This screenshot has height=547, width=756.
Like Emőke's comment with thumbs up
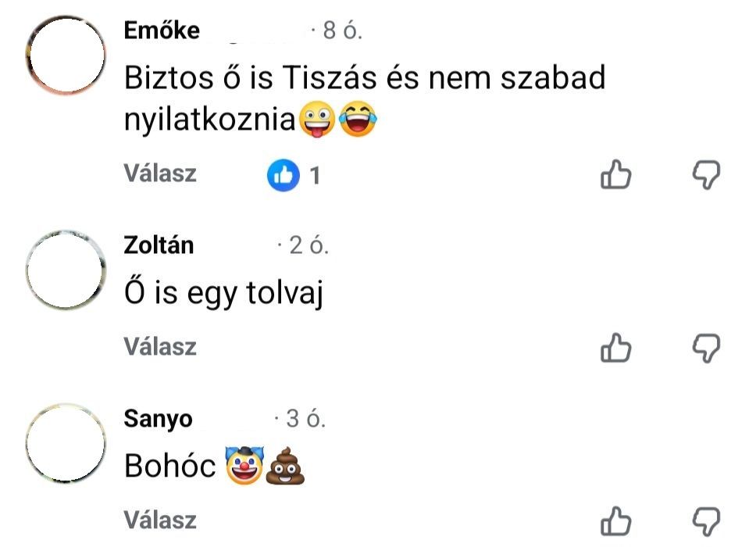(615, 175)
